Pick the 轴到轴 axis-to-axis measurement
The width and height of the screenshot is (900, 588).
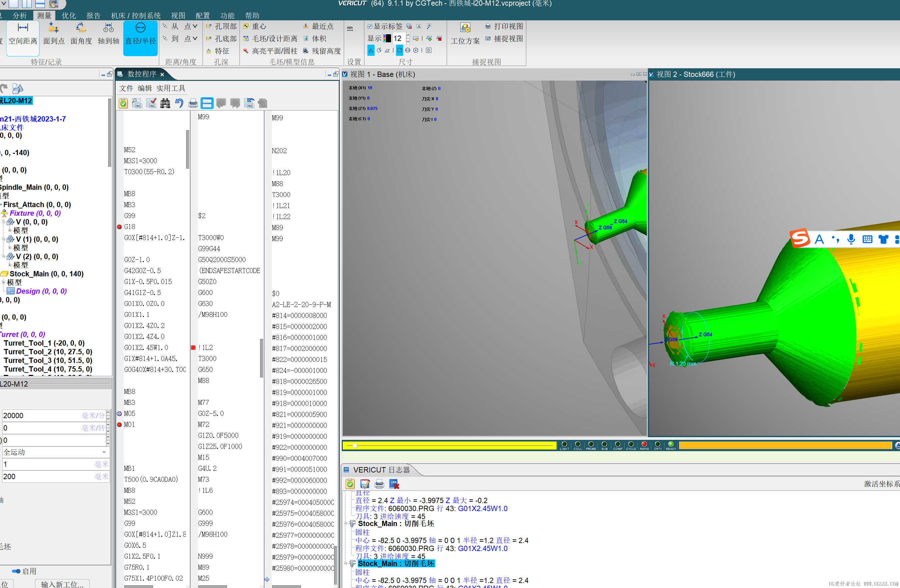(109, 34)
